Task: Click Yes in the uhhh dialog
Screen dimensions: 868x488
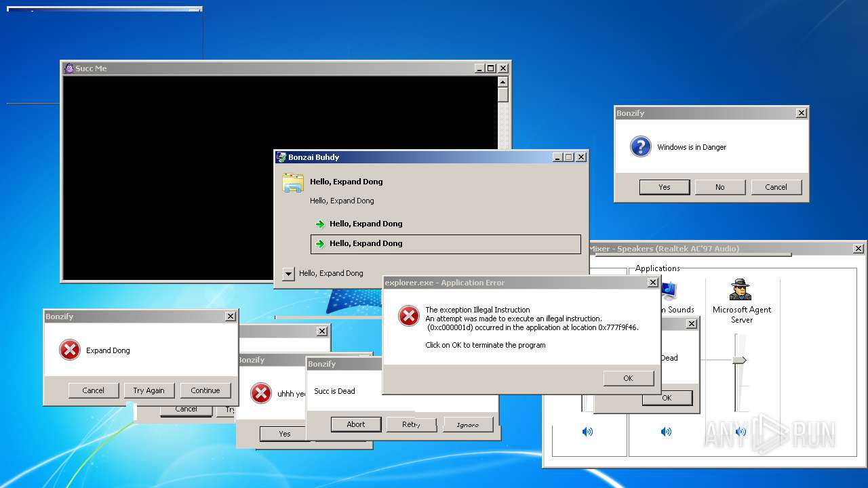Action: click(x=285, y=434)
